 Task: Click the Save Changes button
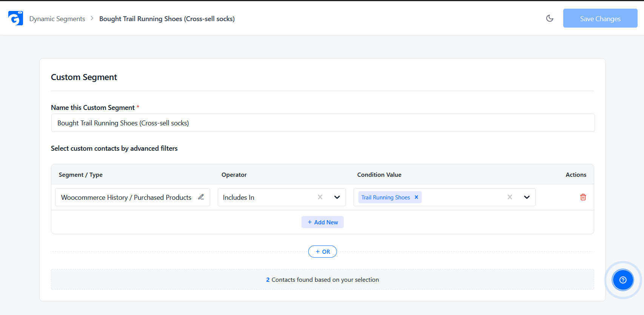click(x=600, y=18)
